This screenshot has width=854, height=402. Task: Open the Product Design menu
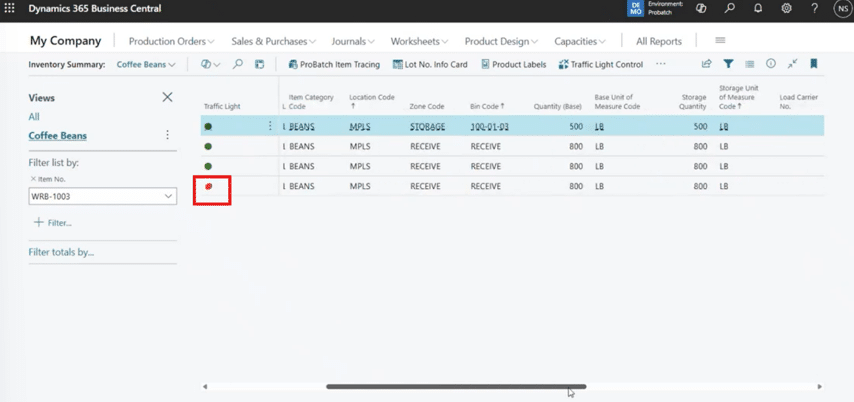(501, 41)
